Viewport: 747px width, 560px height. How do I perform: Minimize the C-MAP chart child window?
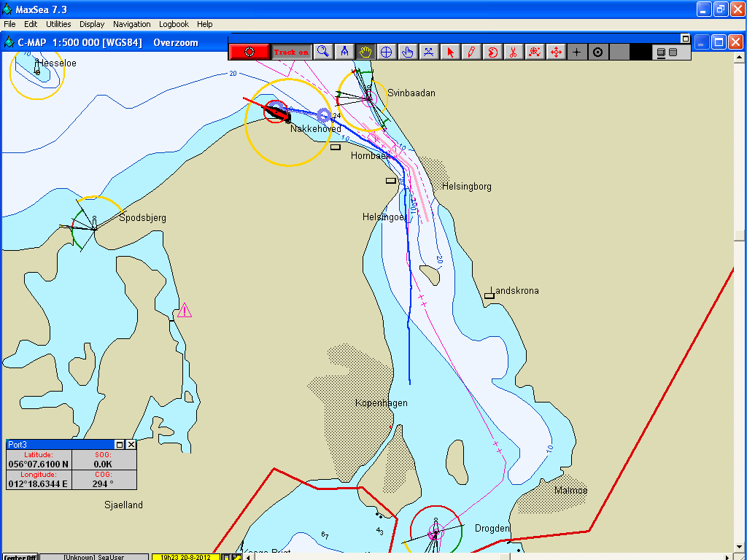point(702,42)
